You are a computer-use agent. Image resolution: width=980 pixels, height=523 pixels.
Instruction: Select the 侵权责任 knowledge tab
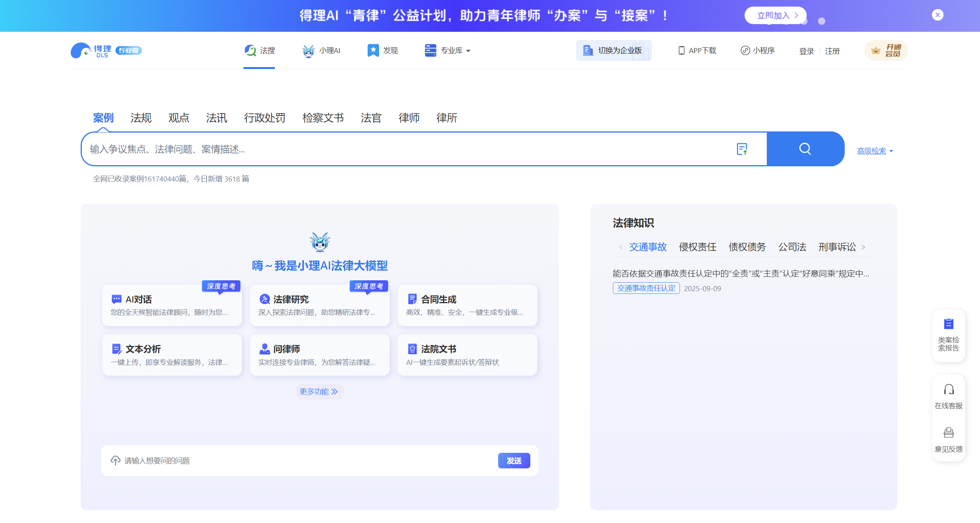click(697, 247)
